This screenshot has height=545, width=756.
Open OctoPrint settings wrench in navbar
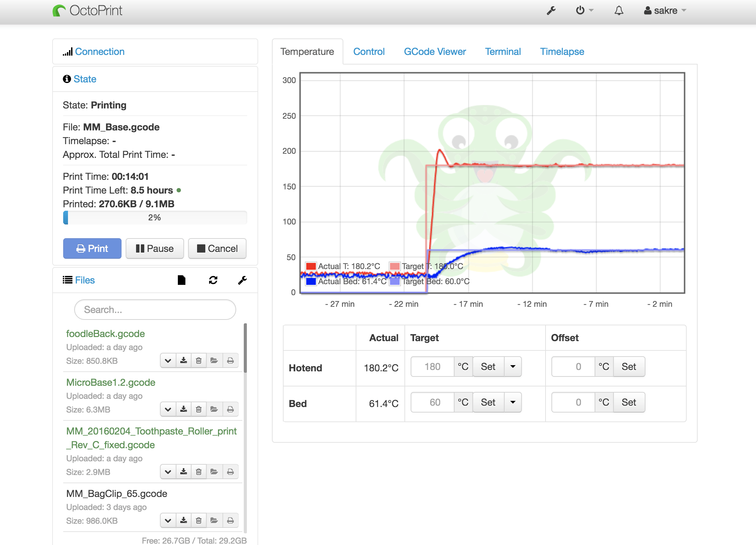551,11
